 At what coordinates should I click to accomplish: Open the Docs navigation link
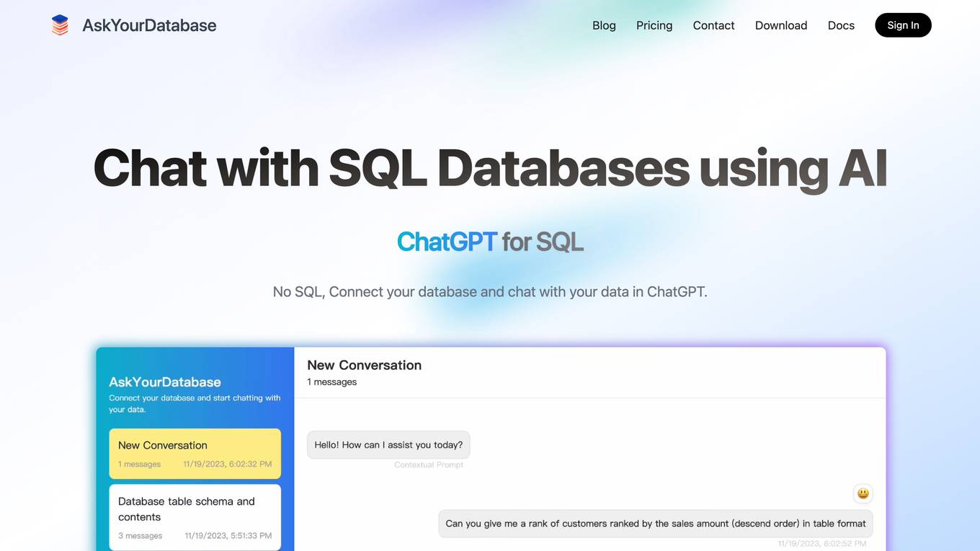pos(841,25)
